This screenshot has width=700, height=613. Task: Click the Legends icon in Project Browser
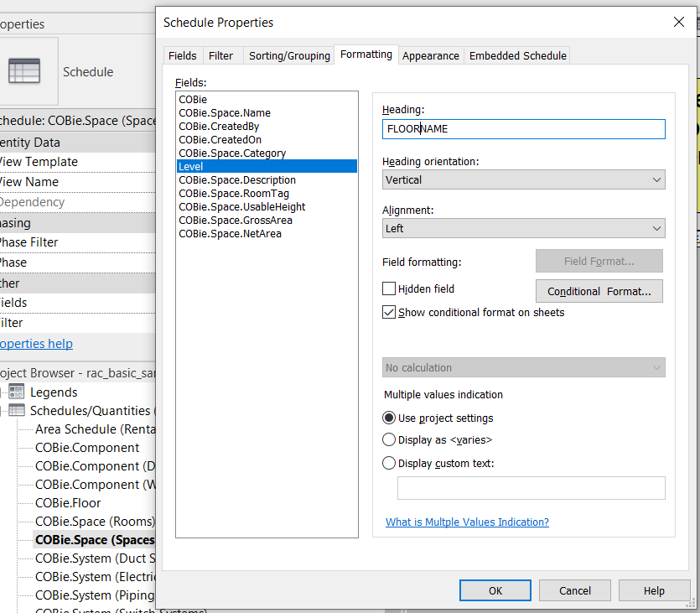[x=15, y=392]
